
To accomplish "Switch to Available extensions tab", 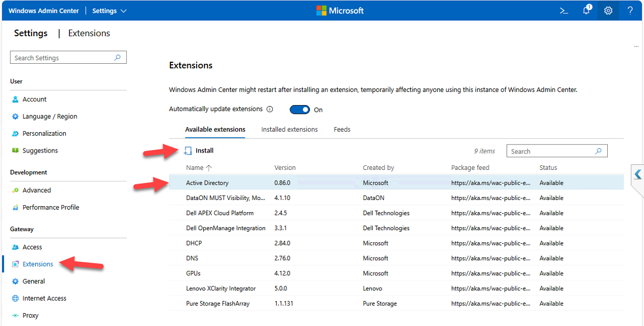I will point(215,130).
